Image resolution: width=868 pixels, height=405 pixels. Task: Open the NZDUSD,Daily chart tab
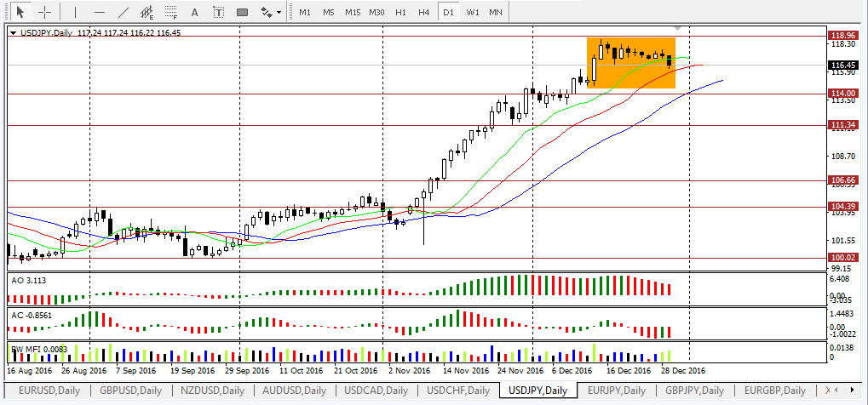coord(213,391)
